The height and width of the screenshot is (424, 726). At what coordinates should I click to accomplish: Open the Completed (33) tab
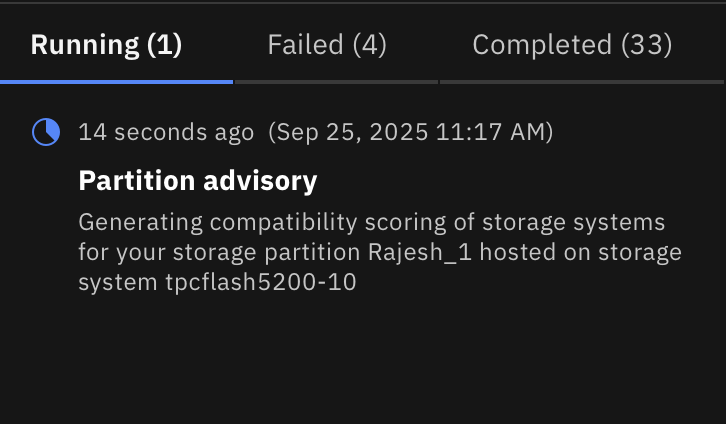(x=571, y=45)
